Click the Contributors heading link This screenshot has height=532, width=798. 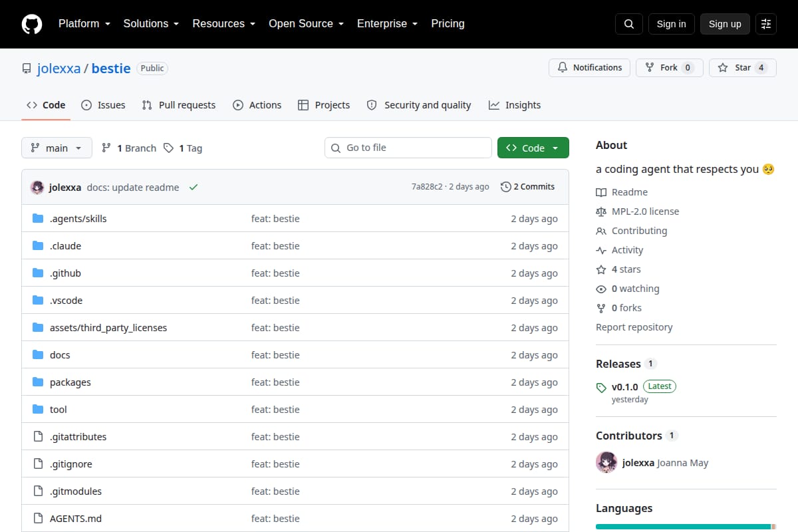click(629, 436)
